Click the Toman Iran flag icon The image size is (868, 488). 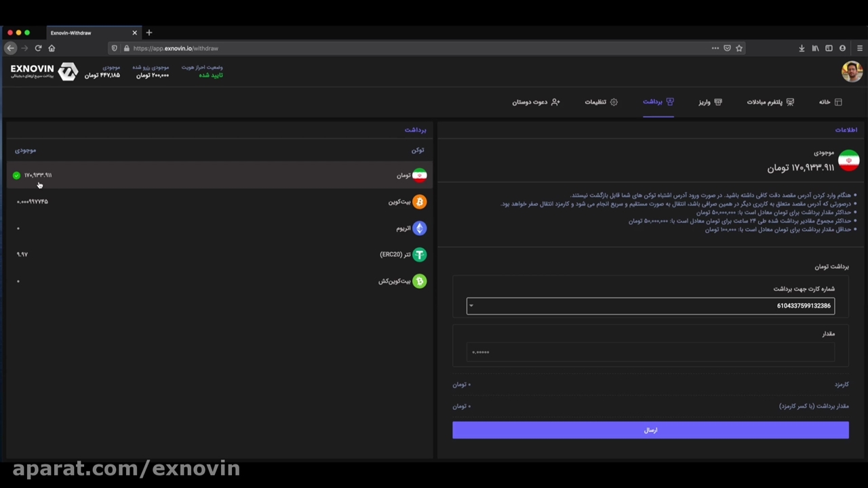(419, 176)
